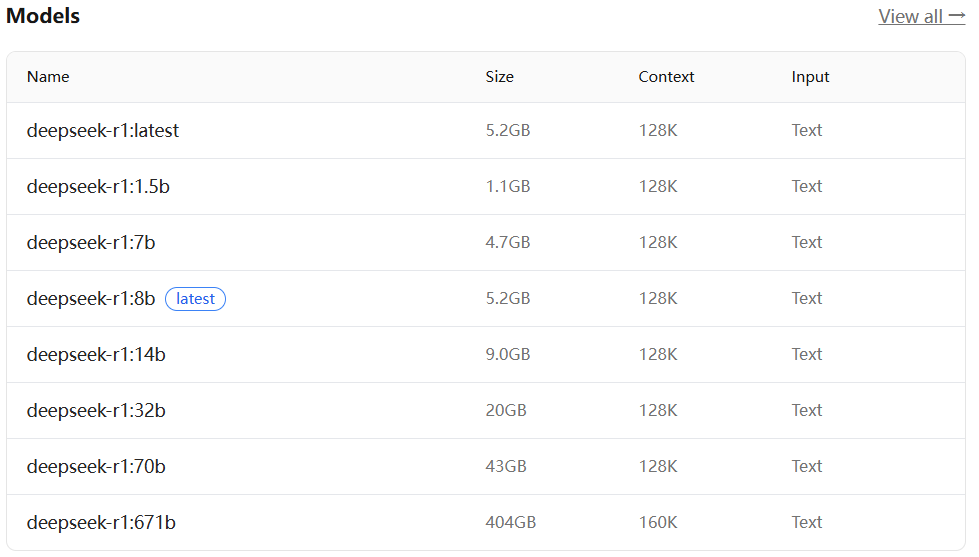Click the 43GB size value
The width and height of the screenshot is (979, 557).
(506, 466)
